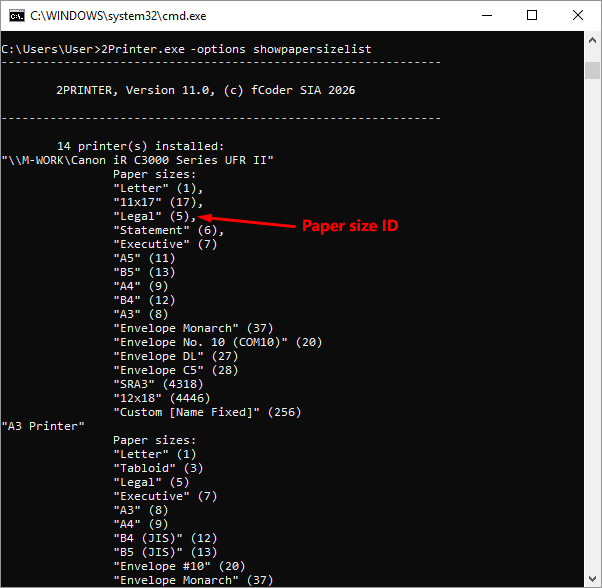The width and height of the screenshot is (602, 588).
Task: Click the "Envelope No. 10 (COM10)" (20) line
Action: pos(218,342)
